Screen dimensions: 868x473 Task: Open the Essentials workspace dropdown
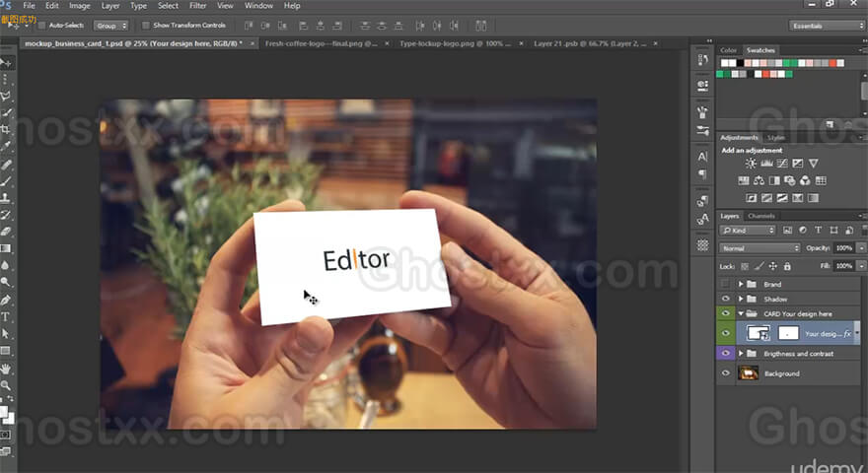(x=827, y=26)
